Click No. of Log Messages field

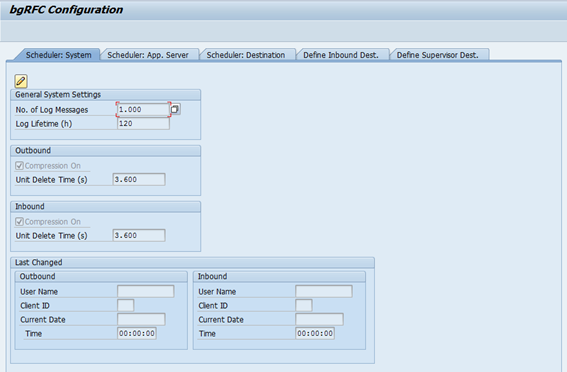click(143, 109)
